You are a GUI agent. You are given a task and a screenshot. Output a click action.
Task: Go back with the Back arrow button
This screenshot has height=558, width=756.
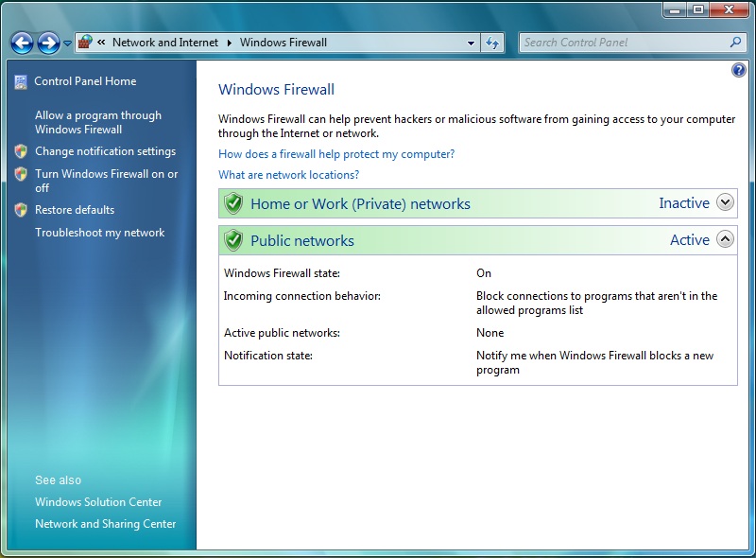(x=22, y=43)
